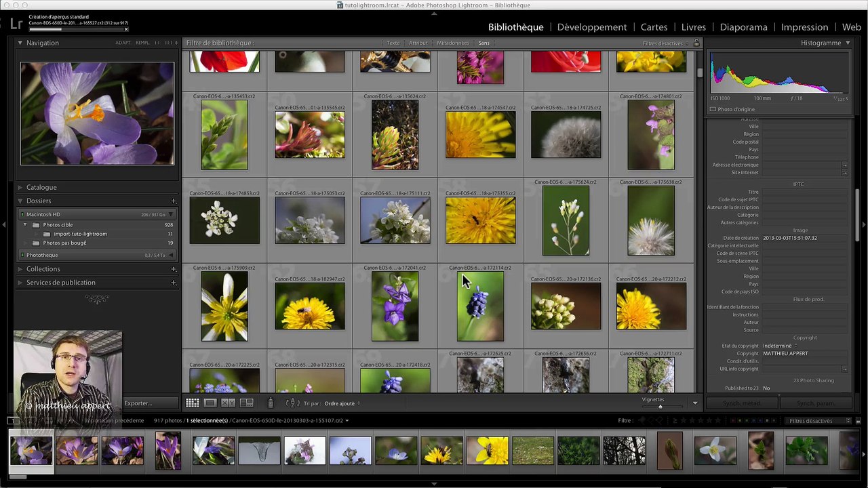Open Site Internet action arrow
868x488 pixels.
845,173
